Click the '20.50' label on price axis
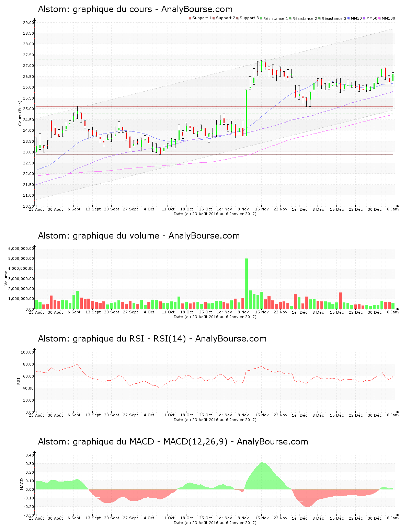This screenshot has height=532, width=412. coord(28,206)
